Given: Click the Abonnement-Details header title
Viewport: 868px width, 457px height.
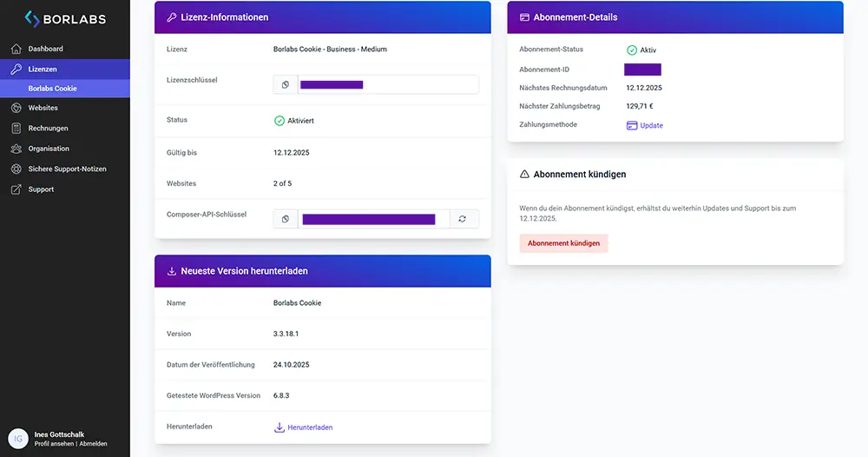Looking at the screenshot, I should 575,17.
